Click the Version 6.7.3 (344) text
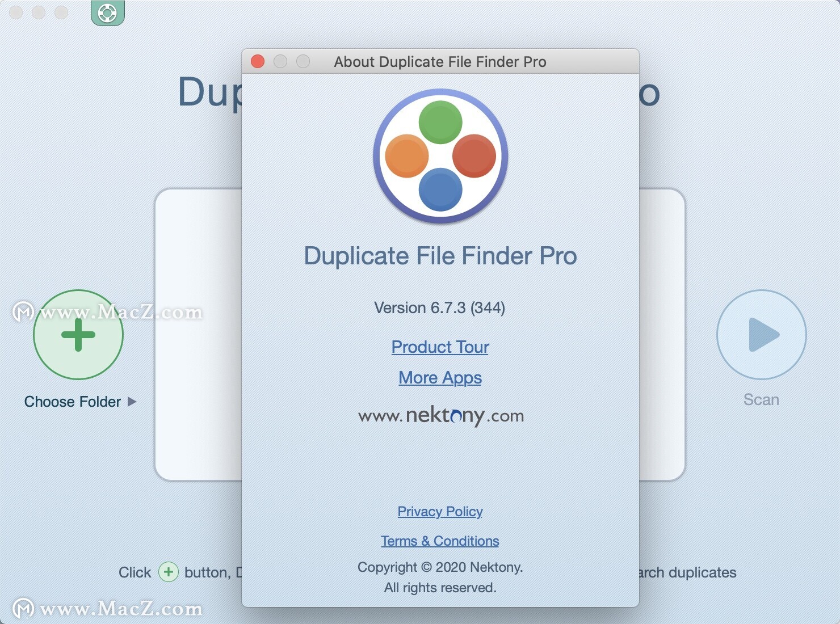Image resolution: width=840 pixels, height=624 pixels. coord(440,308)
